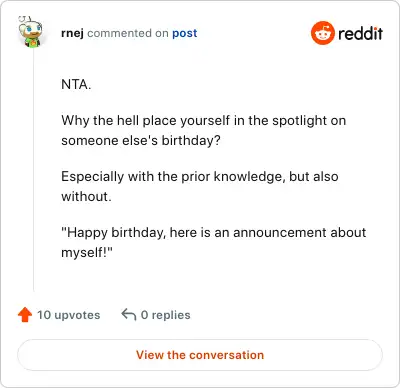Screen dimensions: 400x388
Task: Click the Reddit Snoo logo icon
Action: pos(322,33)
